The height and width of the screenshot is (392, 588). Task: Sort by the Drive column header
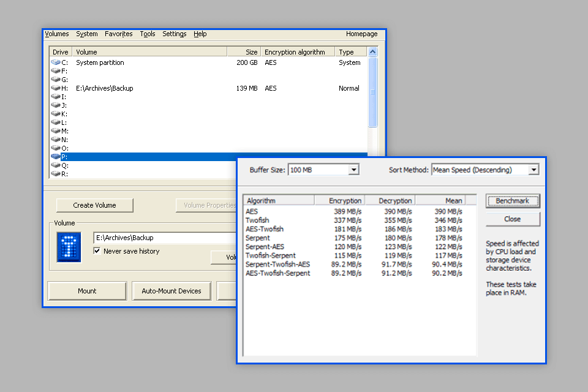click(61, 52)
